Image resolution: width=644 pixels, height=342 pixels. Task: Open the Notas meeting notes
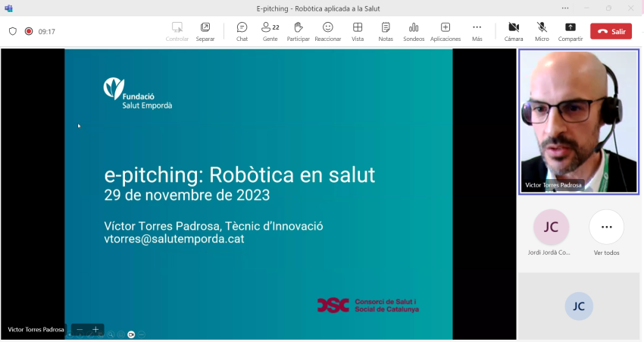coord(386,31)
